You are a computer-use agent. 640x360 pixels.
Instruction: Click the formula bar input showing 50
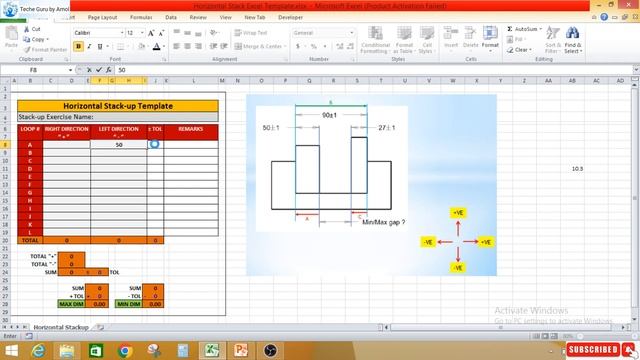373,70
